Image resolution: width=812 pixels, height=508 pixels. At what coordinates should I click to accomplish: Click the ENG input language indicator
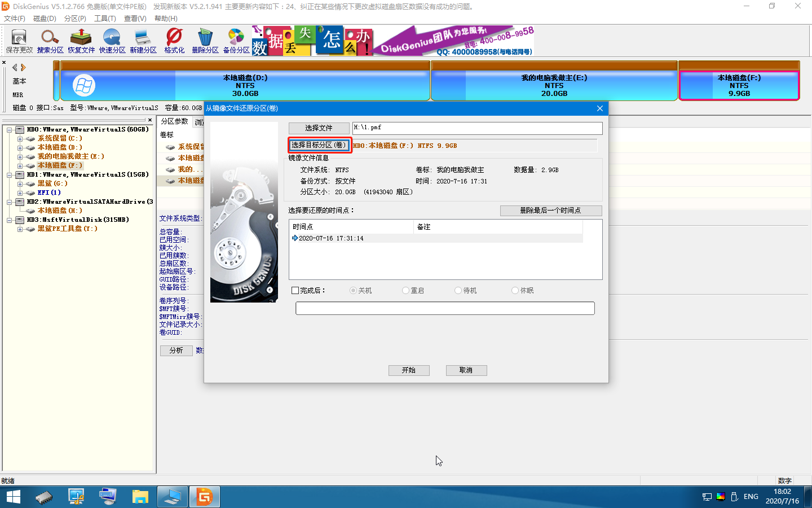(x=751, y=497)
